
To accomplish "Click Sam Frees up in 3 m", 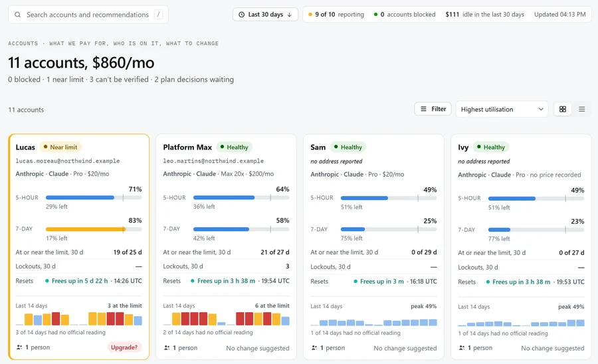I will tap(382, 281).
